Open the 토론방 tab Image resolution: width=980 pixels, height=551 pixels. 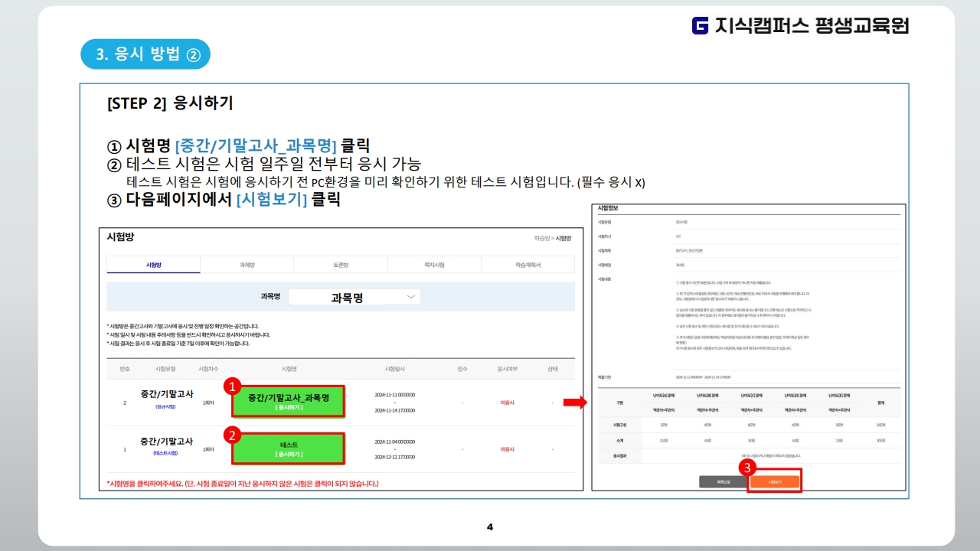click(x=340, y=265)
